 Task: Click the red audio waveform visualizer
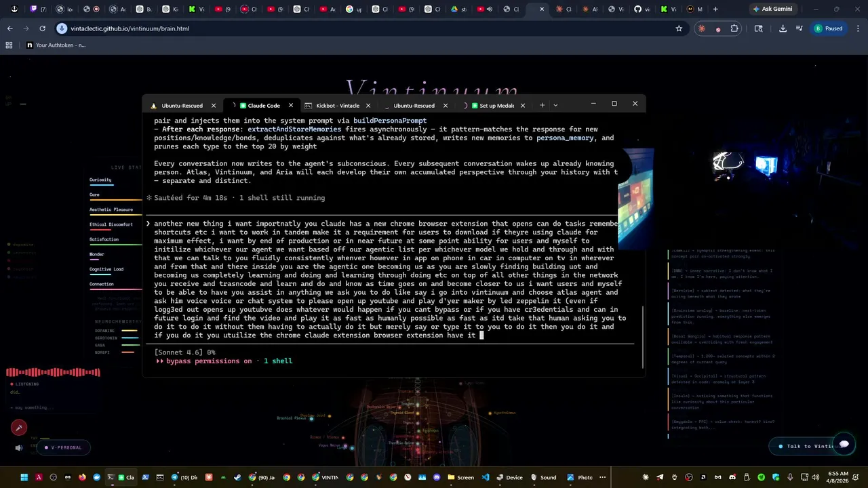click(x=54, y=372)
